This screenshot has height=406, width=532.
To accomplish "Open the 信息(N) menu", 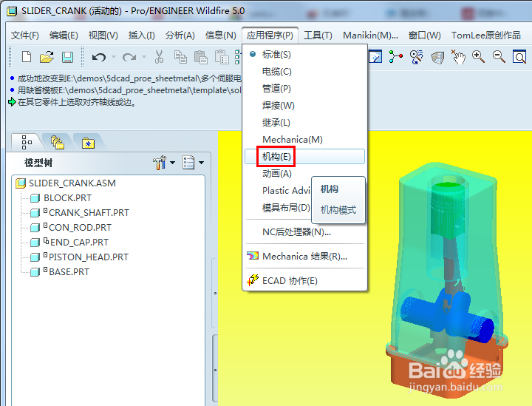I will (220, 35).
